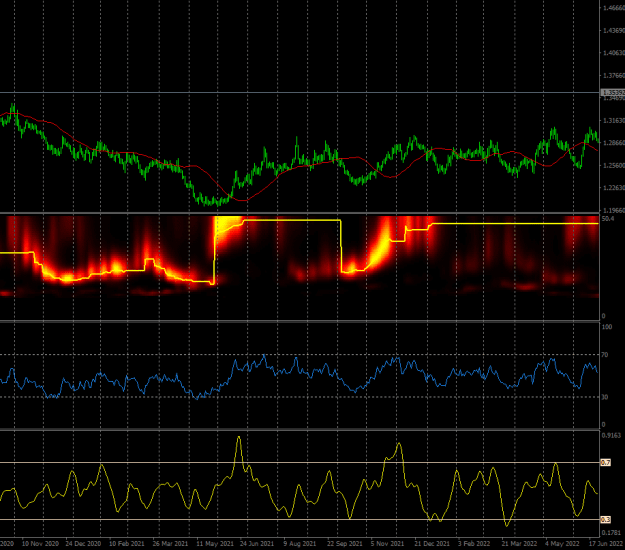Click the 10 Nov 2020 date label
This screenshot has width=625, height=550.
40,543
